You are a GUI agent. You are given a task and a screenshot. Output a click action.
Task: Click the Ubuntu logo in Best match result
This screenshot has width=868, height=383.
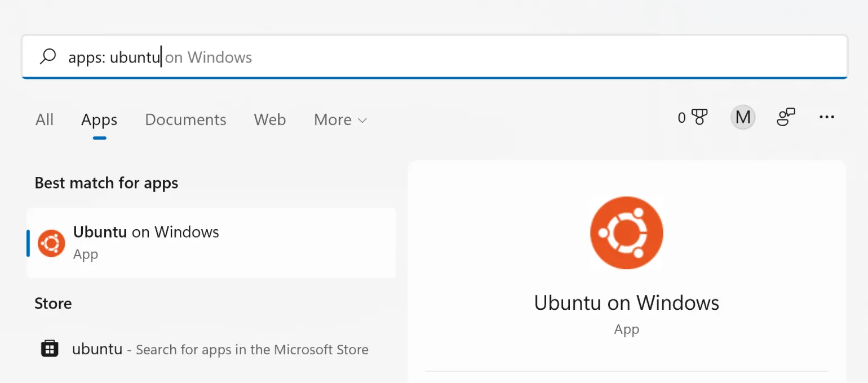[51, 243]
